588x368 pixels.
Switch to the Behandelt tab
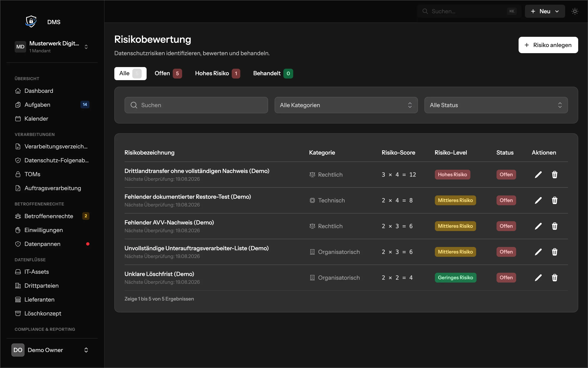click(x=273, y=73)
